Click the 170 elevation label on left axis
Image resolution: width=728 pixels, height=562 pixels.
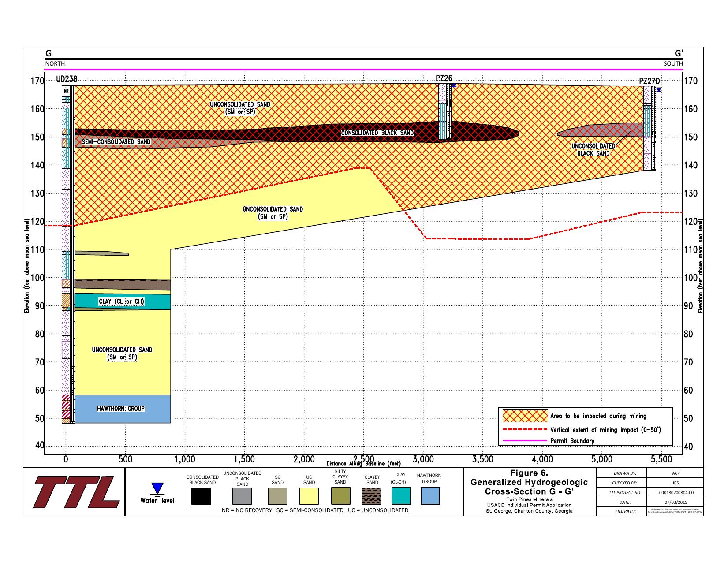[x=38, y=81]
